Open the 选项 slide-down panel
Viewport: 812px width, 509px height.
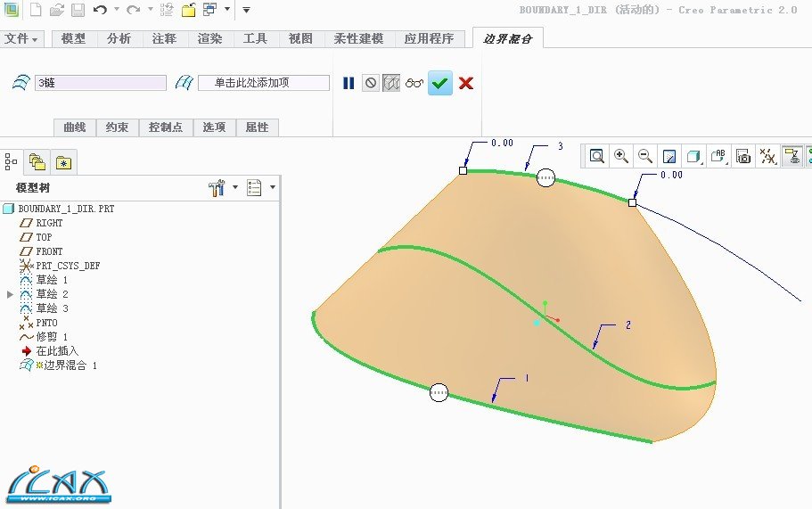click(x=214, y=127)
